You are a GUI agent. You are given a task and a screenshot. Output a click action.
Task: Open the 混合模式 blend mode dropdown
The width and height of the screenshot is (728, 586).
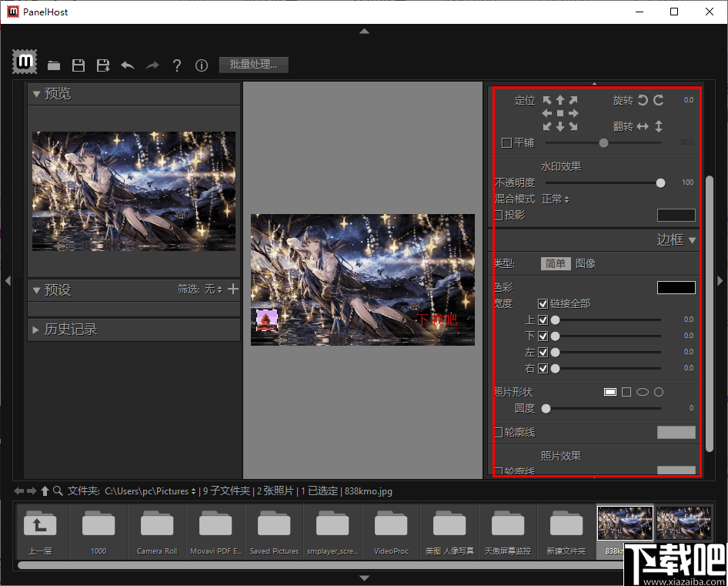coord(553,199)
